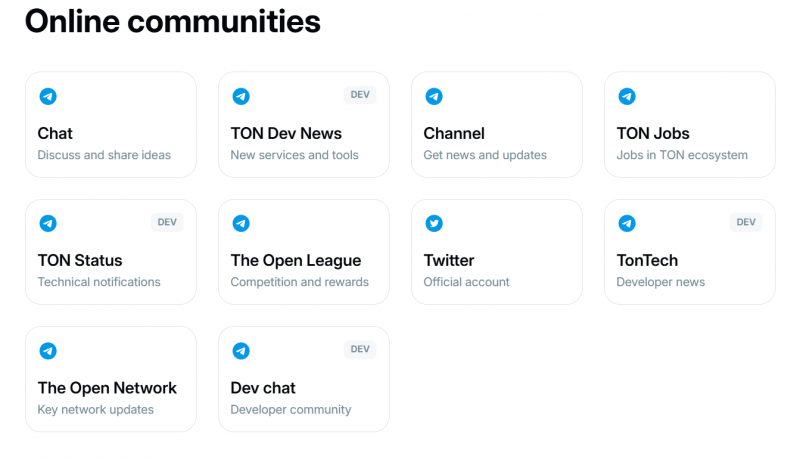Click 'New services and tools' text
Screen dimensions: 800x459
294,155
